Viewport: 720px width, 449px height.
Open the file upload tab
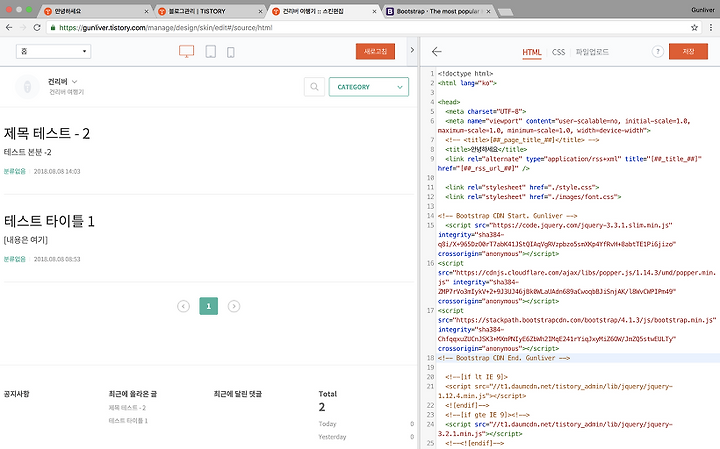(592, 52)
